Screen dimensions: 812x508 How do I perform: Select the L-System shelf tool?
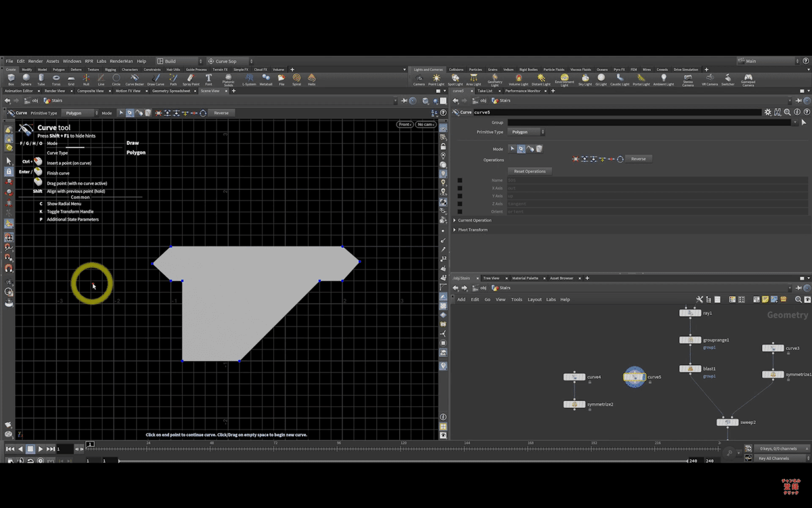click(249, 80)
